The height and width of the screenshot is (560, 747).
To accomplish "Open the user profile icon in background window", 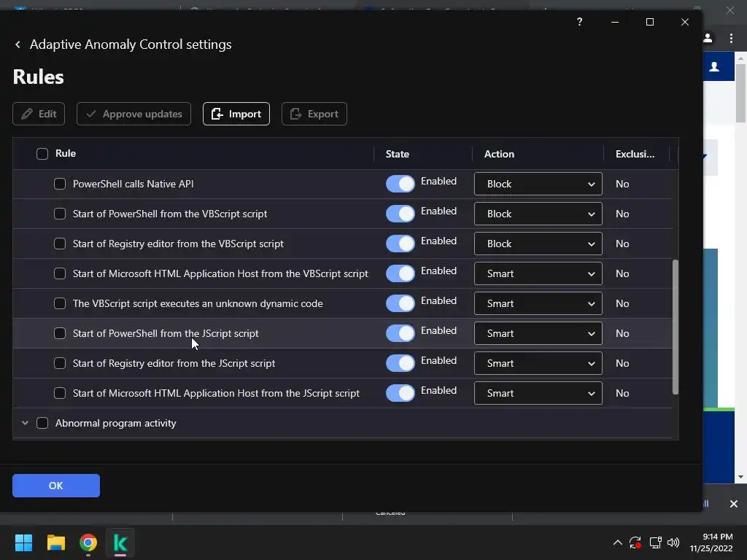I will click(x=708, y=38).
